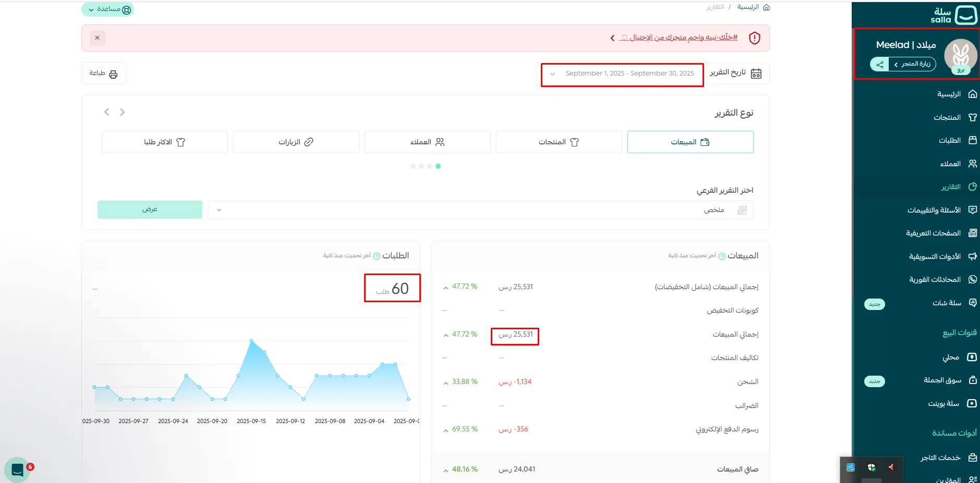Click the help icon beside الطلبات heading
The height and width of the screenshot is (483, 980).
pos(377,256)
